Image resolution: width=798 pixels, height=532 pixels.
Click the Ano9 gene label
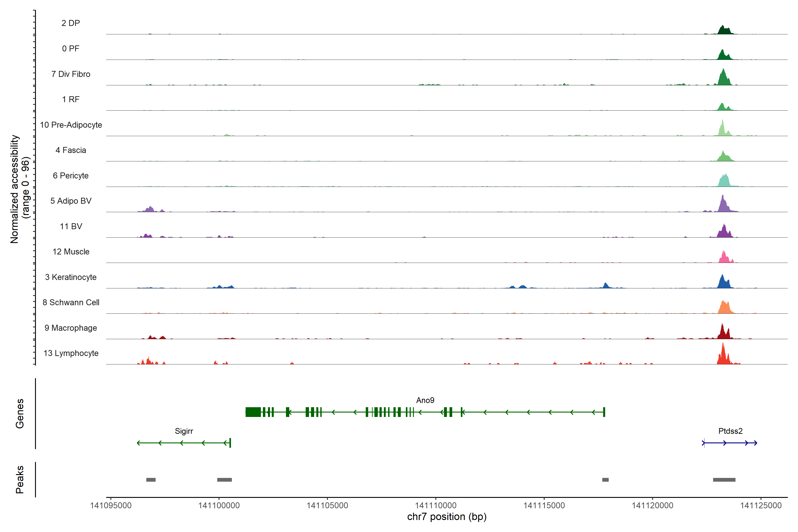tap(425, 400)
